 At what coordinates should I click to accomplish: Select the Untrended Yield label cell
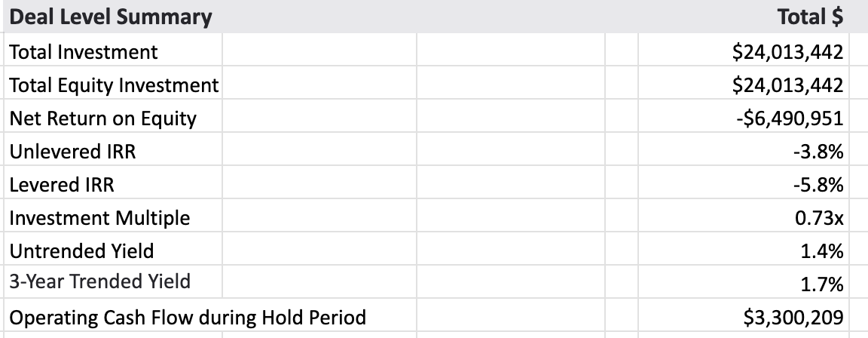[x=83, y=251]
